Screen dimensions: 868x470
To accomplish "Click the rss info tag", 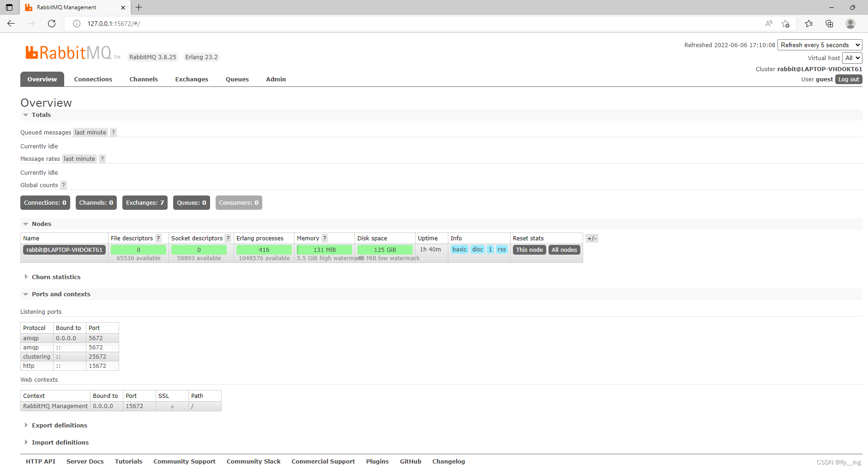I will (x=502, y=250).
